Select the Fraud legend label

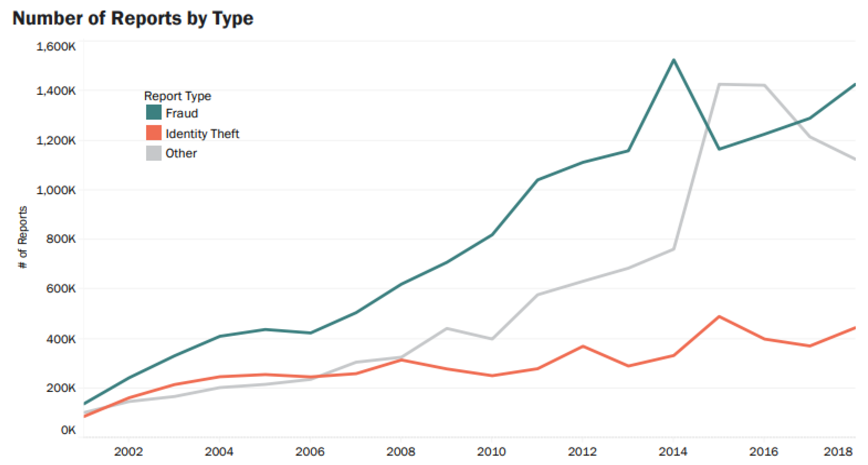[182, 113]
